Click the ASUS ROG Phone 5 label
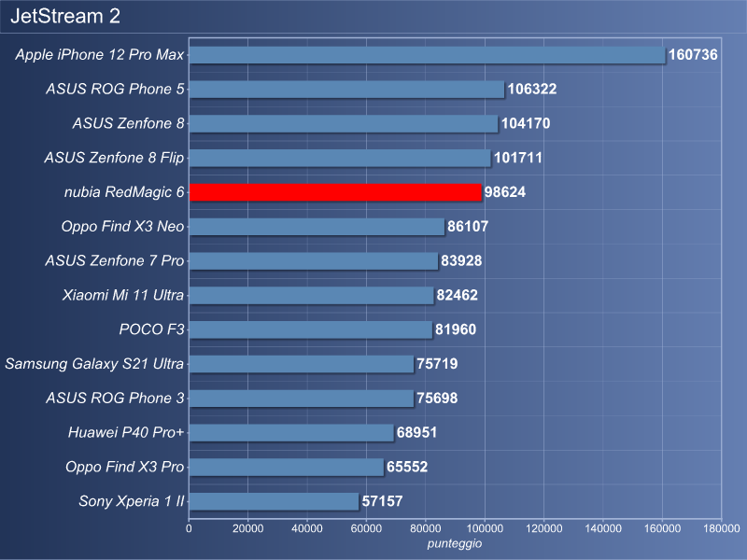 (x=115, y=89)
